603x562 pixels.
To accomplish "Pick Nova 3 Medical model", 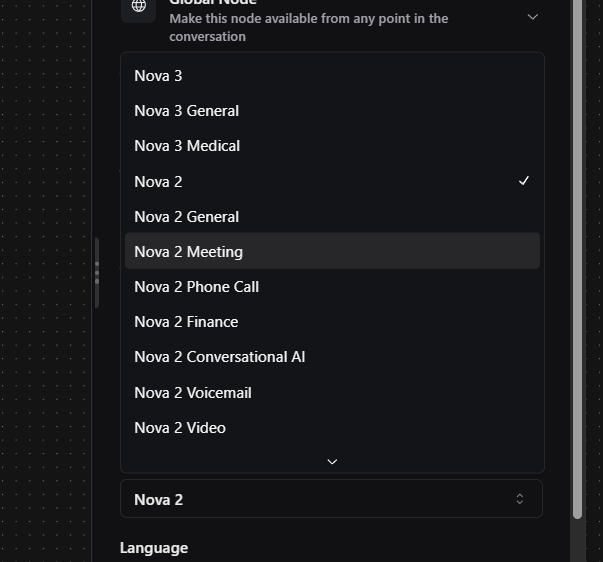I will click(x=187, y=146).
